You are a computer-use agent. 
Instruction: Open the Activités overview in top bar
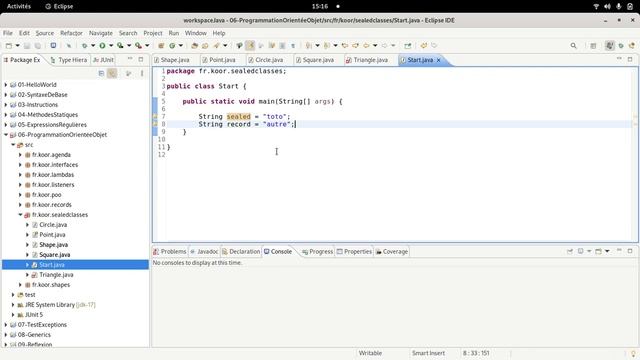pyautogui.click(x=19, y=7)
